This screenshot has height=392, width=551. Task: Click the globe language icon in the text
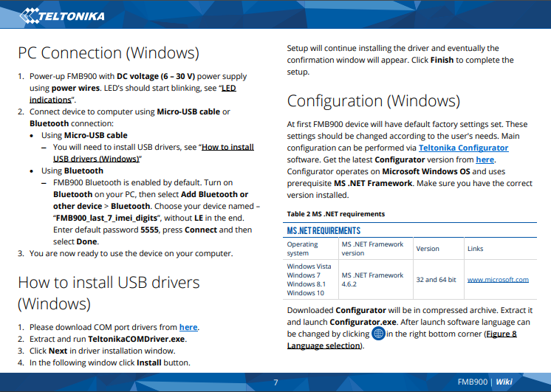click(x=378, y=334)
